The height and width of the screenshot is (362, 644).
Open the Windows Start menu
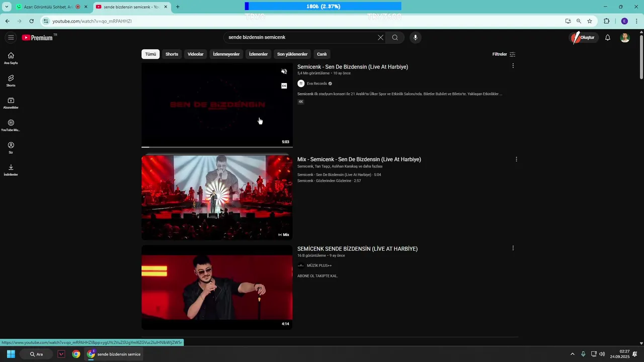11,354
